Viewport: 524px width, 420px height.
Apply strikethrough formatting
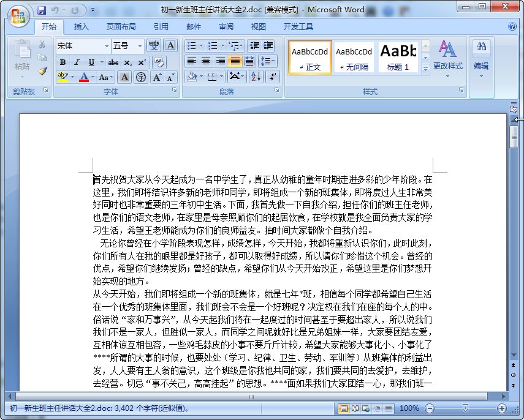coord(113,62)
